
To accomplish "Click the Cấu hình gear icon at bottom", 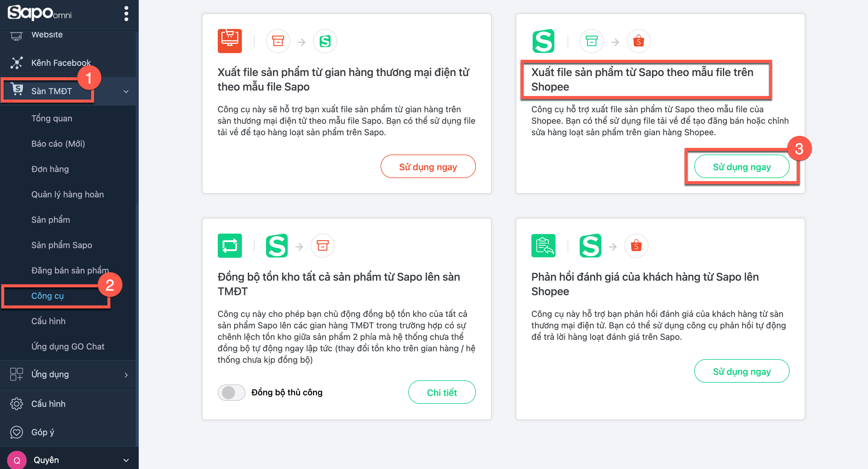I will click(16, 404).
